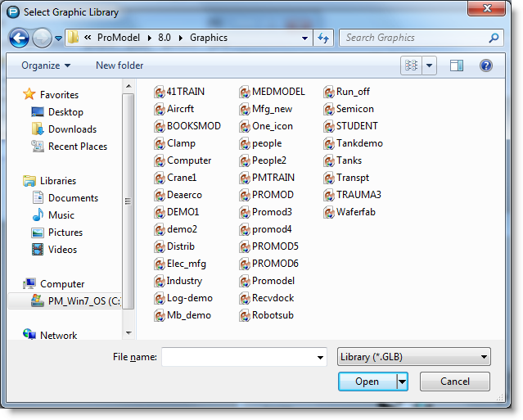Expand the File name history dropdown arrow

click(319, 358)
